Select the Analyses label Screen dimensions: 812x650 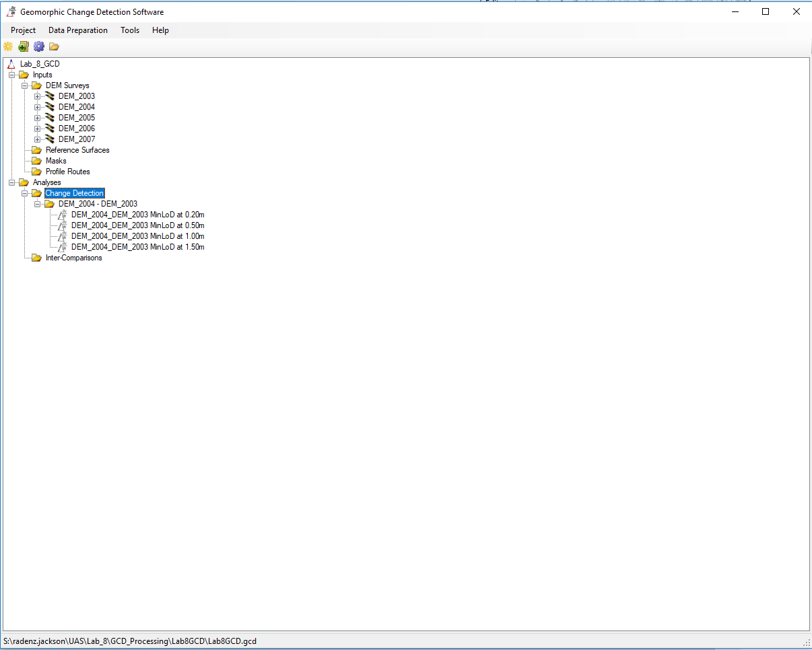tap(47, 182)
